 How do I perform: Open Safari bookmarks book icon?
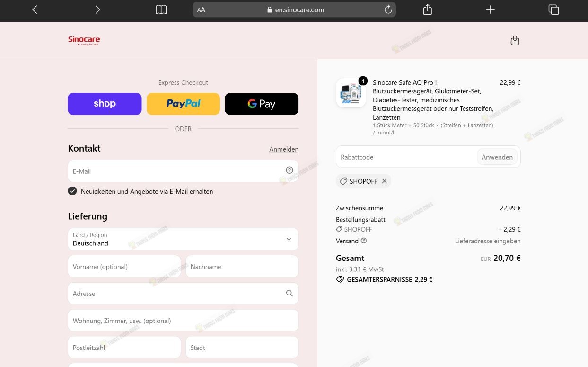tap(161, 9)
